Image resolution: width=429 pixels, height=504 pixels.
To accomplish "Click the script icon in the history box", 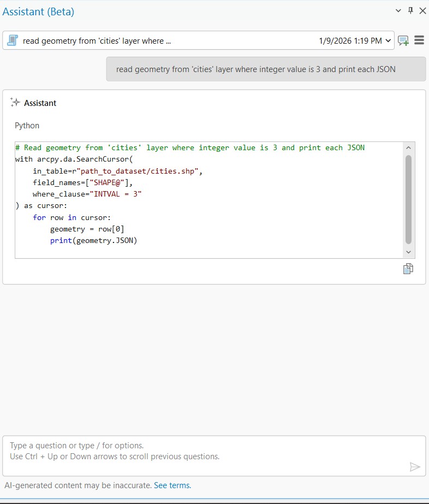I will [x=13, y=40].
